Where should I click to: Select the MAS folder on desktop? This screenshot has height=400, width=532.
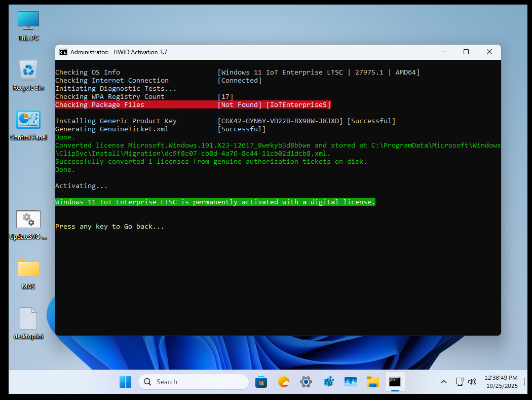click(x=28, y=274)
